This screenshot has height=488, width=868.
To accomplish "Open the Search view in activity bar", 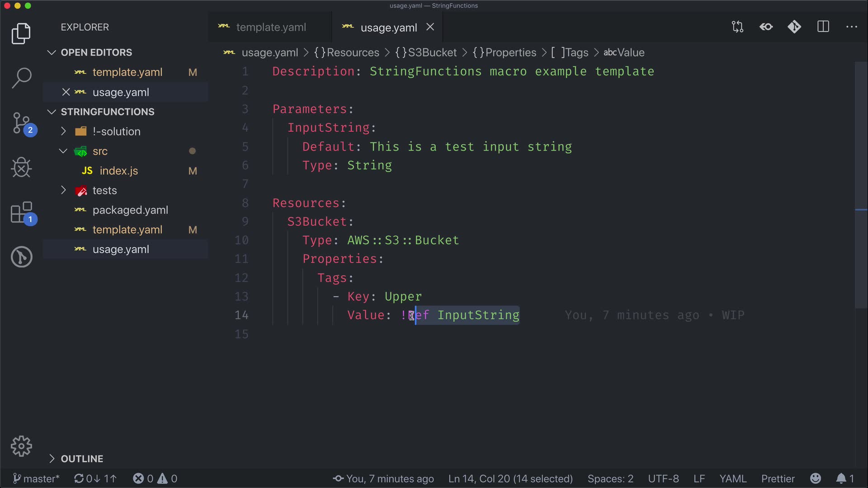I will click(21, 78).
